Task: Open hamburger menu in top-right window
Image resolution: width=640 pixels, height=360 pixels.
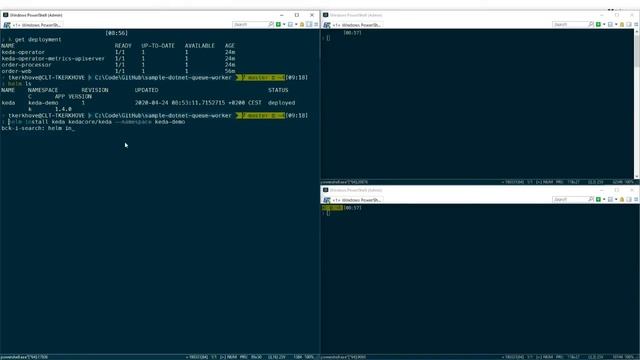Action: click(x=636, y=24)
